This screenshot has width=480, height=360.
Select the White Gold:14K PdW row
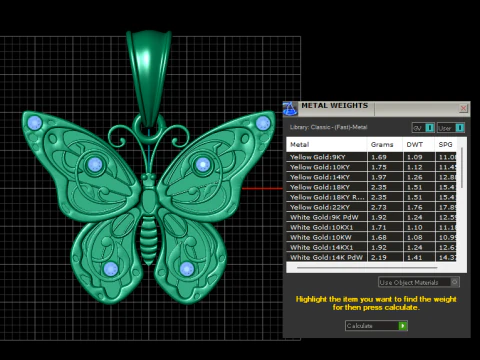click(371, 257)
